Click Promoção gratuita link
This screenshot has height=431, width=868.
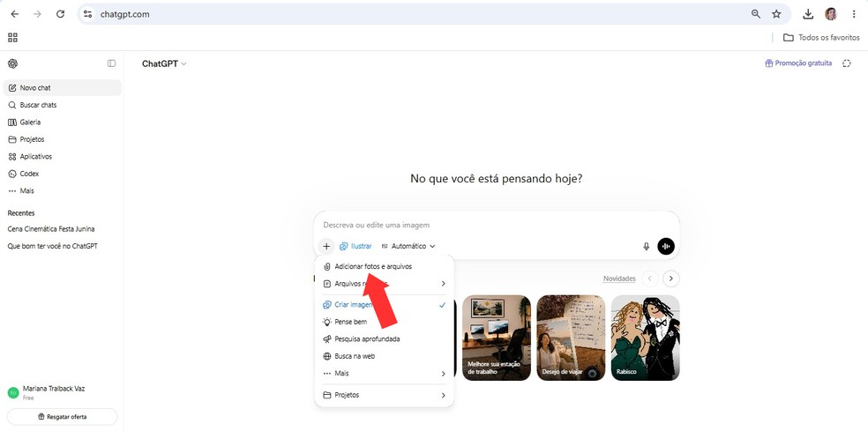coord(798,63)
